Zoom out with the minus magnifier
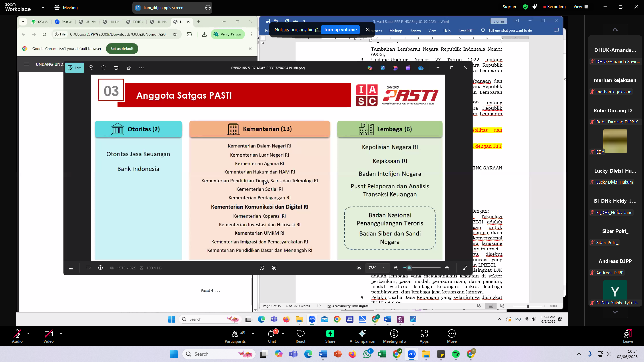 click(x=396, y=268)
